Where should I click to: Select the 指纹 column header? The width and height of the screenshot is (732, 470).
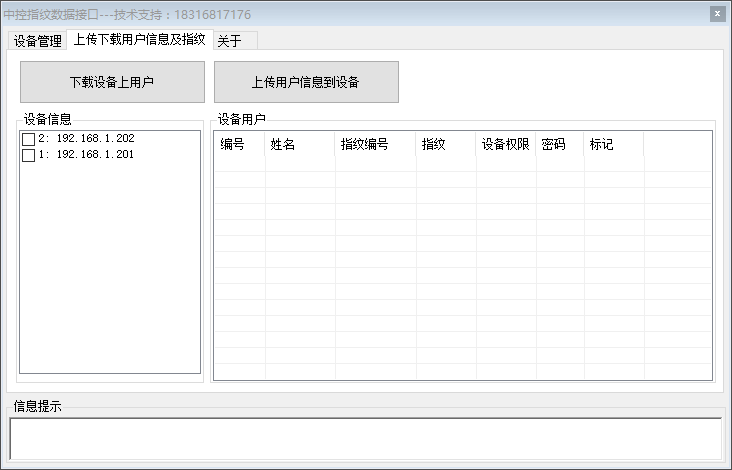(x=445, y=145)
